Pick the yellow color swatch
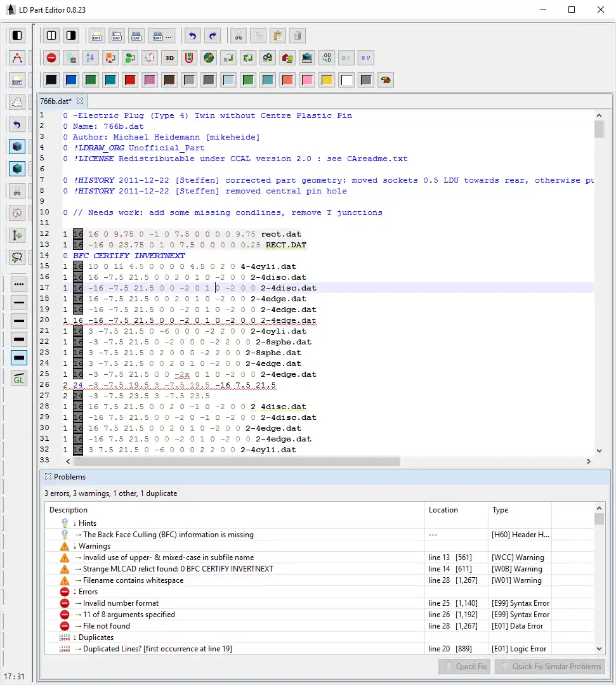The image size is (616, 685). click(x=327, y=80)
